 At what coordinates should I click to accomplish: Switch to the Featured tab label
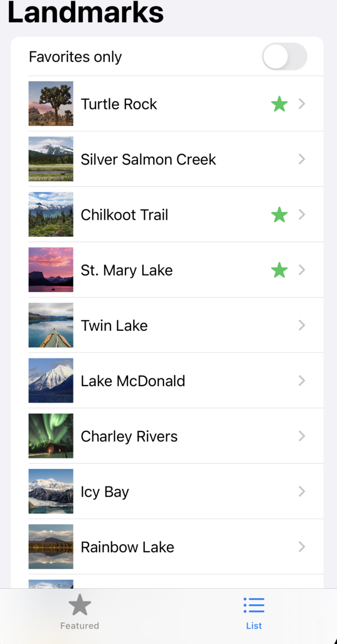[80, 626]
